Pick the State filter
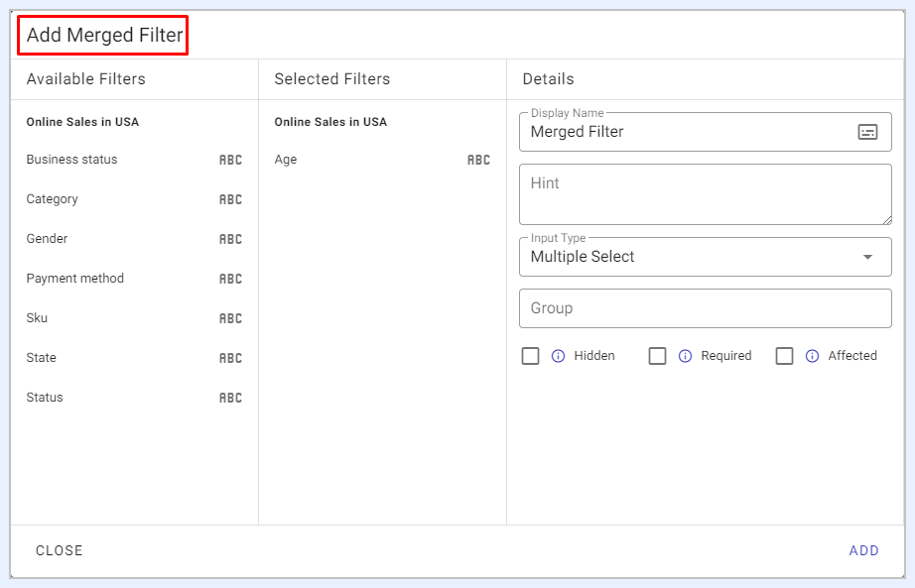Image resolution: width=915 pixels, height=588 pixels. click(x=134, y=358)
